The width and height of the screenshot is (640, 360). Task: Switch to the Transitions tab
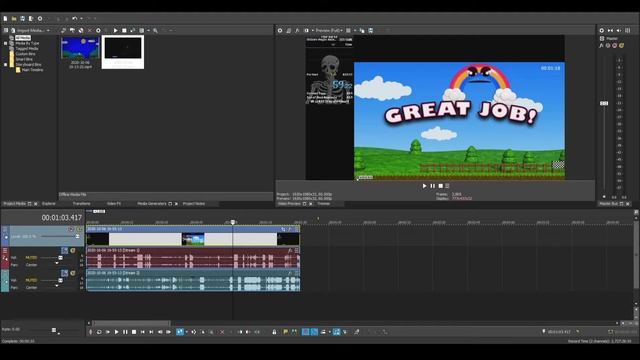(x=81, y=203)
